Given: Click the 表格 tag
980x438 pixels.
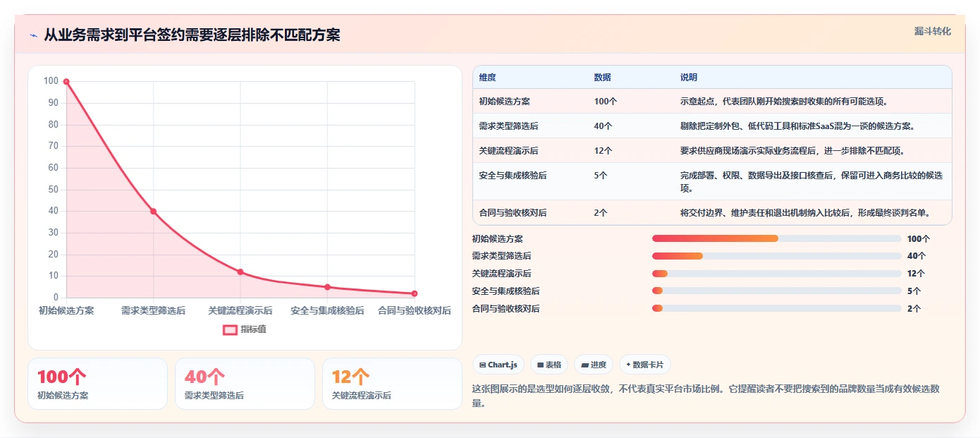Looking at the screenshot, I should click(549, 365).
